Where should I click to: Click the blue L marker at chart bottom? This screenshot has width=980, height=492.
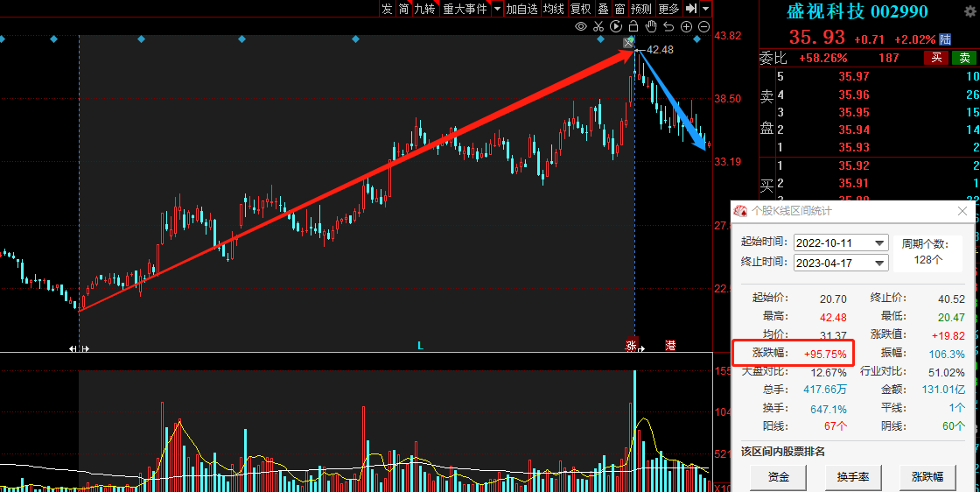coord(420,345)
